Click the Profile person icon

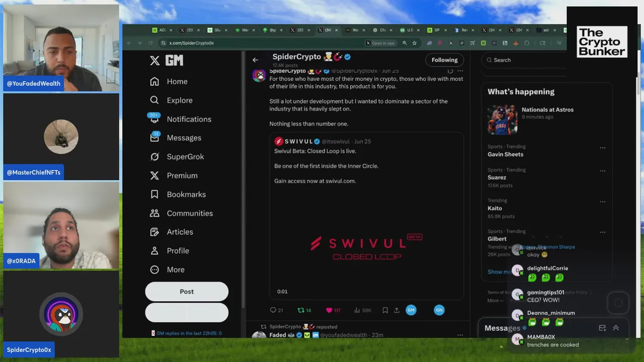(x=154, y=251)
